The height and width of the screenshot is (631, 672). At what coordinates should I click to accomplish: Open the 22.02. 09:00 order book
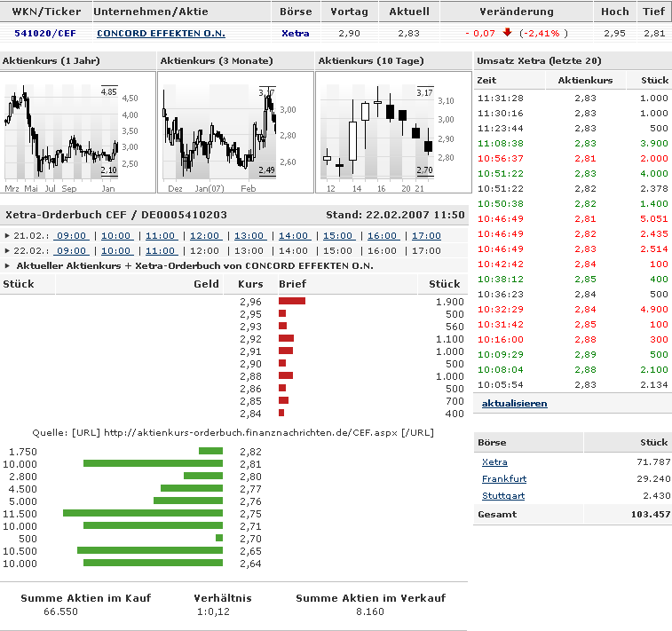72,250
